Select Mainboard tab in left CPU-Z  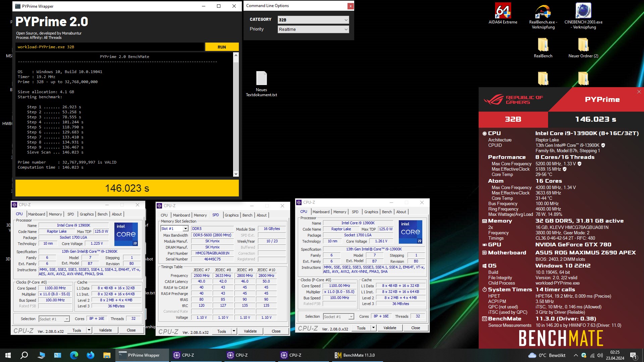(37, 214)
